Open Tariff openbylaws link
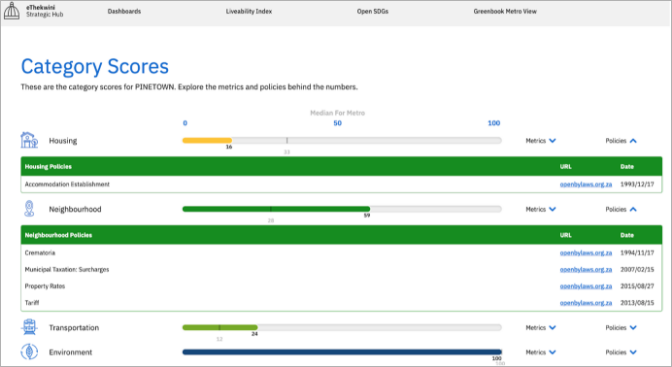Screen dimensions: 672x367 click(x=586, y=303)
